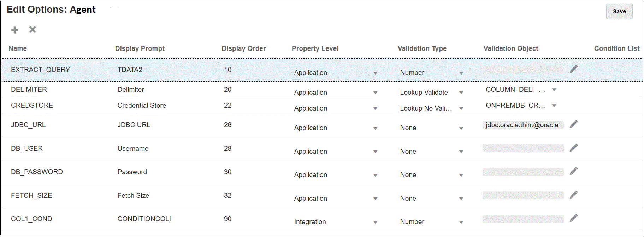The width and height of the screenshot is (644, 237).
Task: Click the Display Order column header
Action: coord(243,48)
